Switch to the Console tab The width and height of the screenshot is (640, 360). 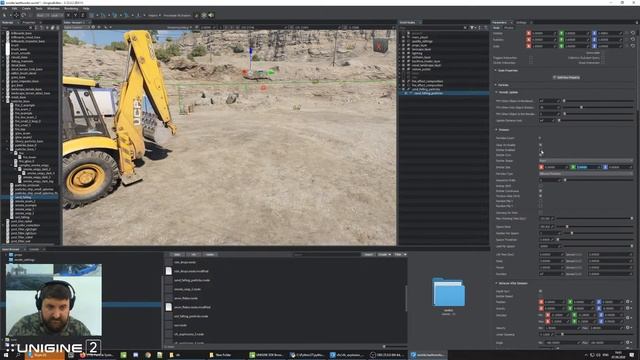coord(34,249)
